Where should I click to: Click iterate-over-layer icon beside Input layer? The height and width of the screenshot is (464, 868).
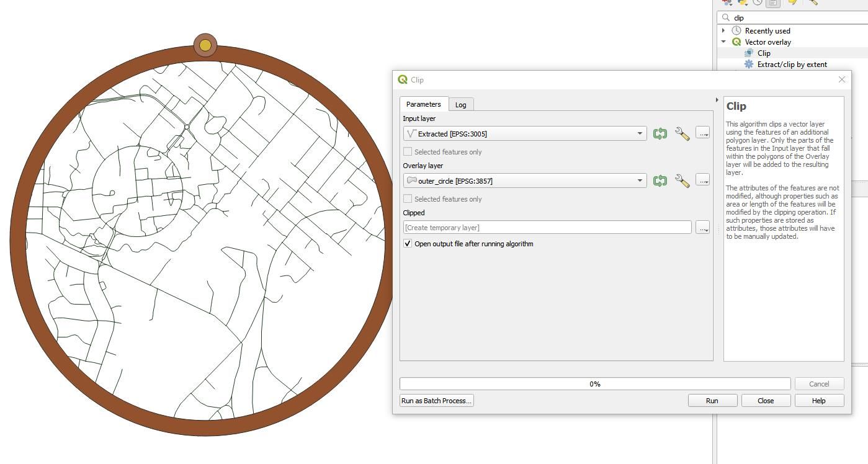(660, 133)
